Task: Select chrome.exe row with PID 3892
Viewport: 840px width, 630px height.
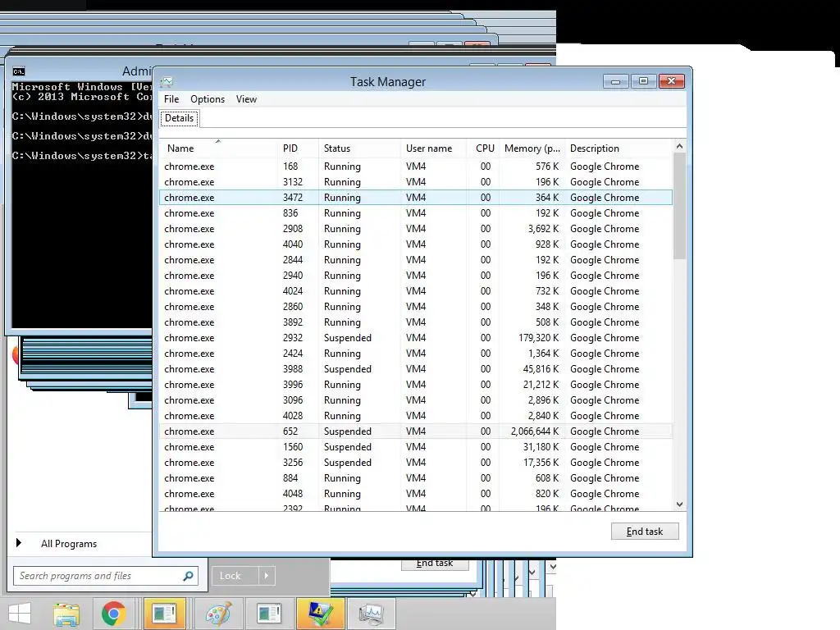Action: (x=416, y=322)
